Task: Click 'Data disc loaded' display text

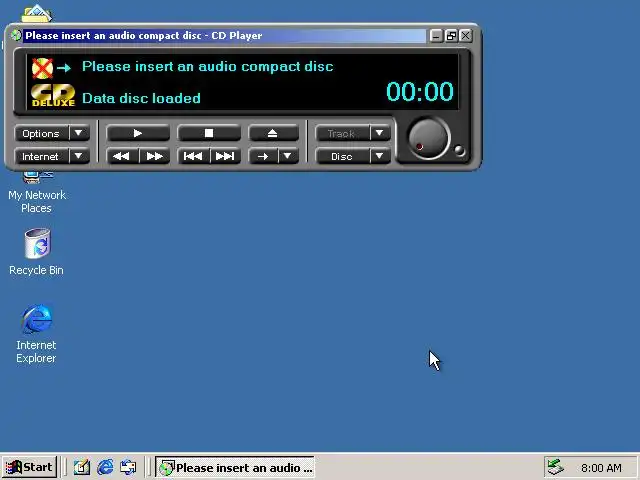Action: pos(141,98)
